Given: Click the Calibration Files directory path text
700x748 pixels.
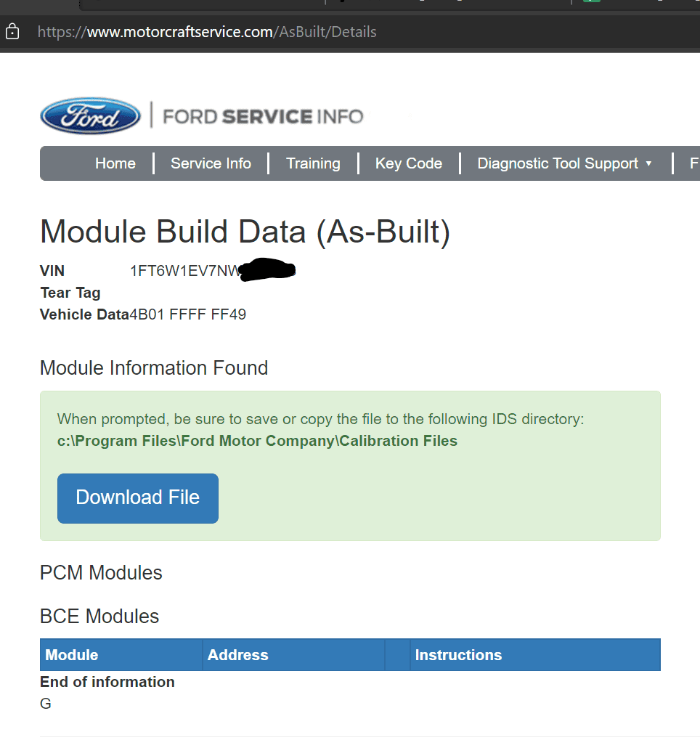Looking at the screenshot, I should click(257, 441).
